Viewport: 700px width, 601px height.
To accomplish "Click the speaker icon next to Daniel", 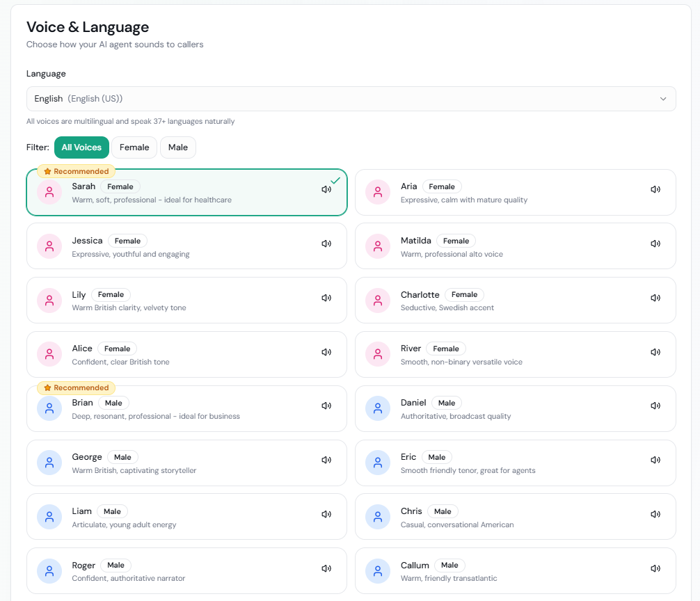I will pos(655,406).
